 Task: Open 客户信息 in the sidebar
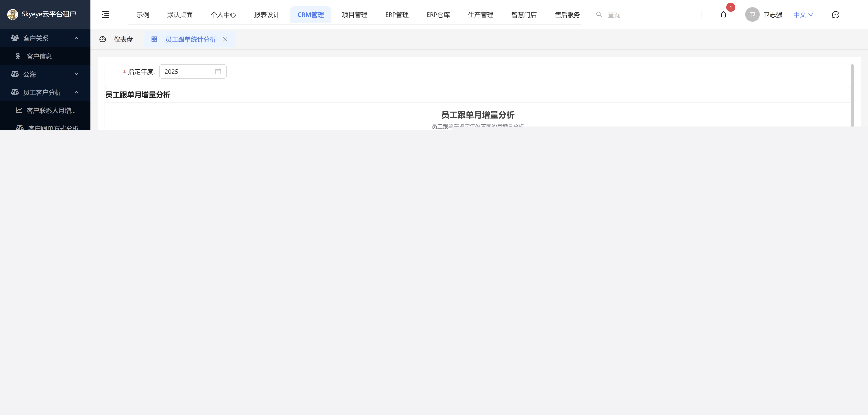(39, 56)
